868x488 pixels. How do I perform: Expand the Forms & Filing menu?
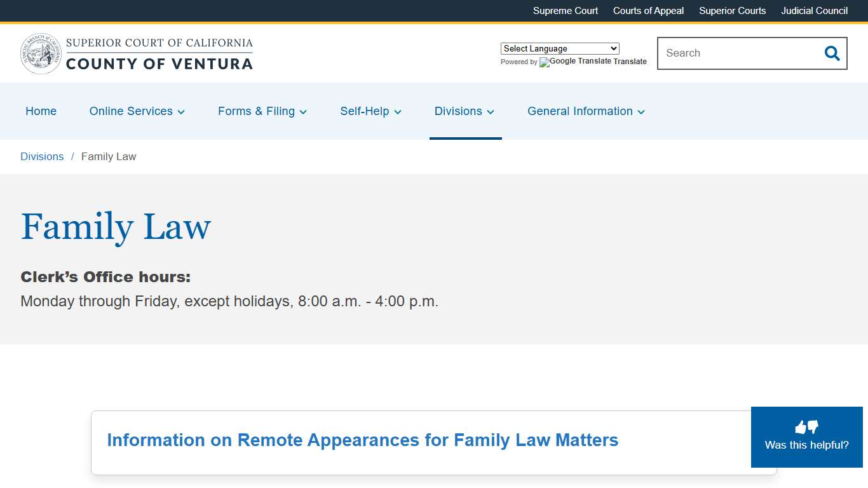pyautogui.click(x=303, y=112)
